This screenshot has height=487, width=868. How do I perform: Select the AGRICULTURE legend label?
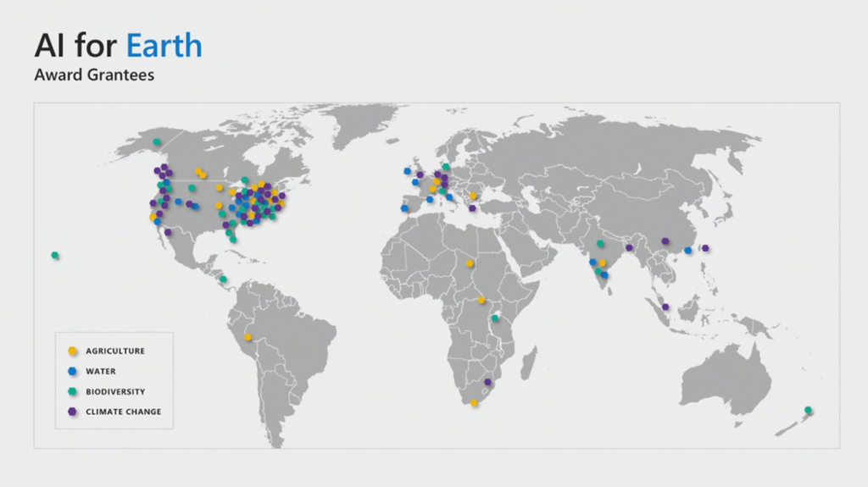point(115,351)
